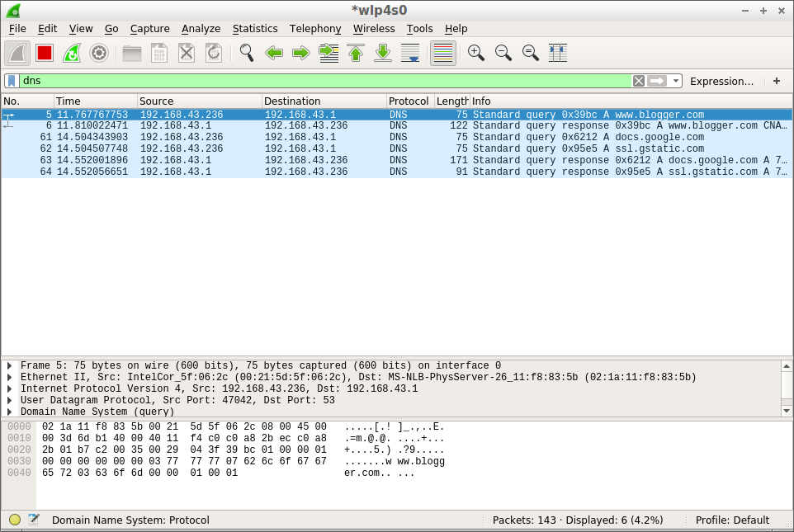Click the Profile: Default status entry
The image size is (794, 532).
[732, 520]
